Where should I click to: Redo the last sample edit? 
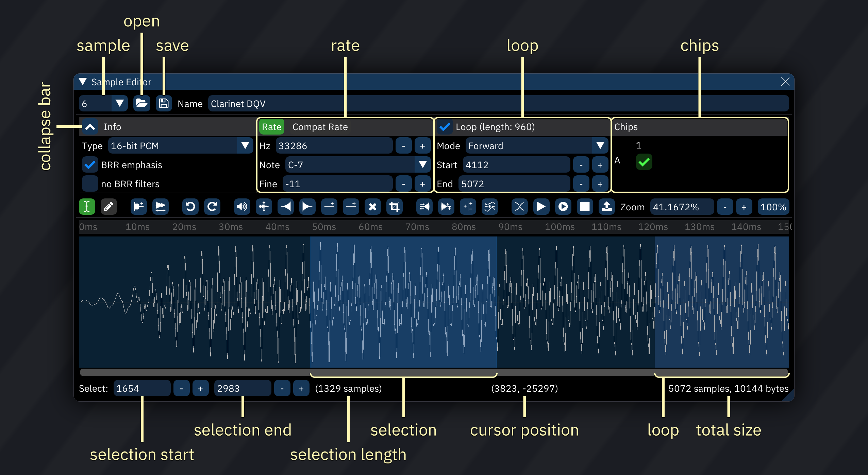click(x=213, y=207)
